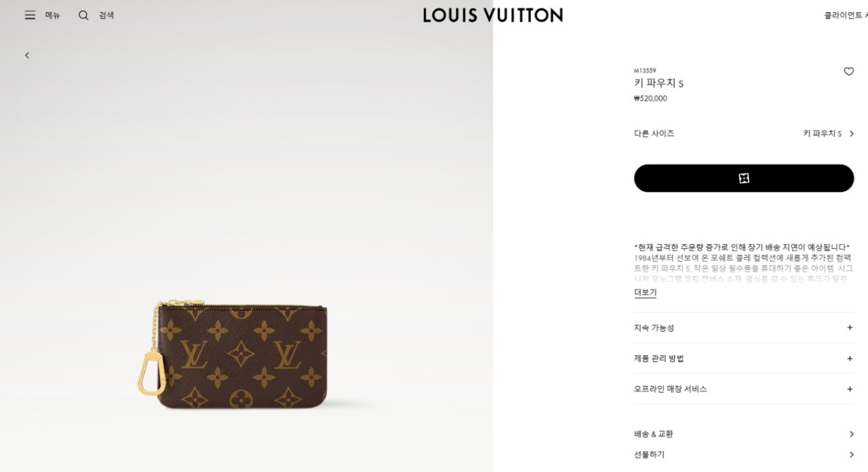Click the 메뉴 text label
Image resolution: width=868 pixels, height=472 pixels.
pyautogui.click(x=53, y=15)
